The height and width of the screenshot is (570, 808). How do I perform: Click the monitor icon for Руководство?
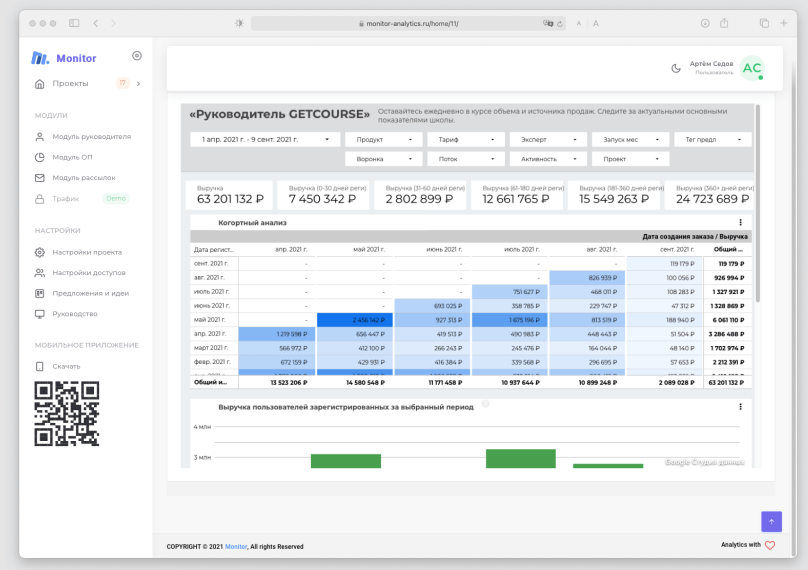click(x=40, y=314)
